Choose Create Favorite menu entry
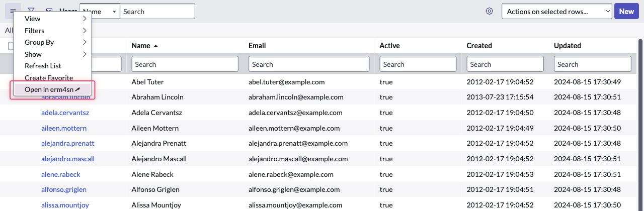644x211 pixels. 49,78
